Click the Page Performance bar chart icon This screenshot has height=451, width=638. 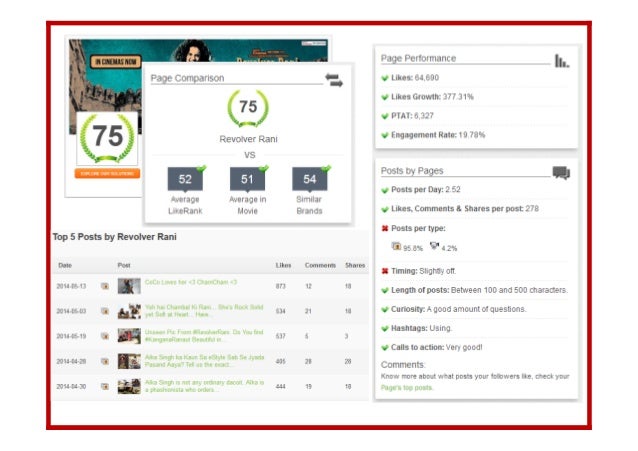pos(562,61)
